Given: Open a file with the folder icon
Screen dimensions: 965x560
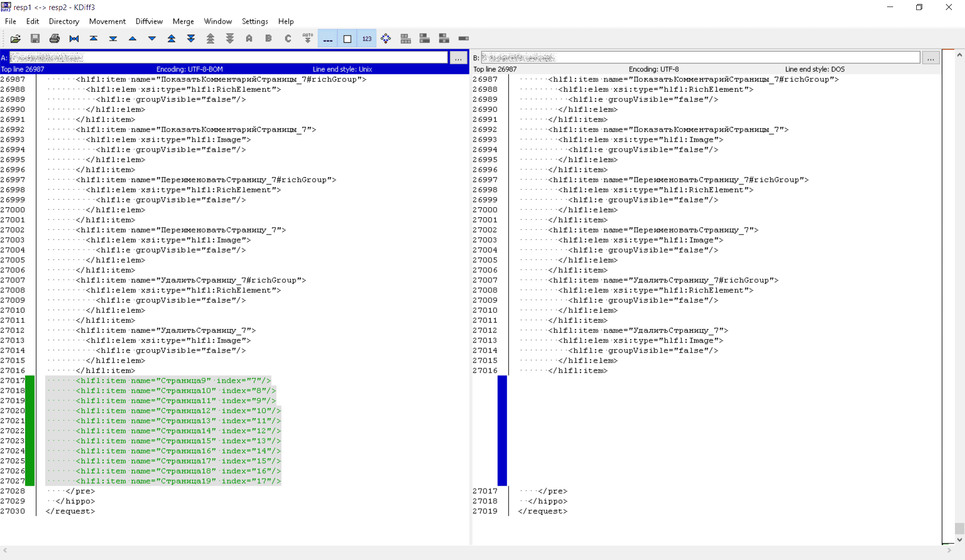Looking at the screenshot, I should (x=16, y=39).
